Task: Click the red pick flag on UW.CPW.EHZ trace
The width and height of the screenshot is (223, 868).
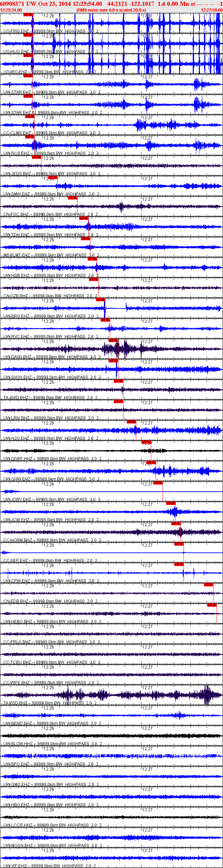Action: (179, 564)
